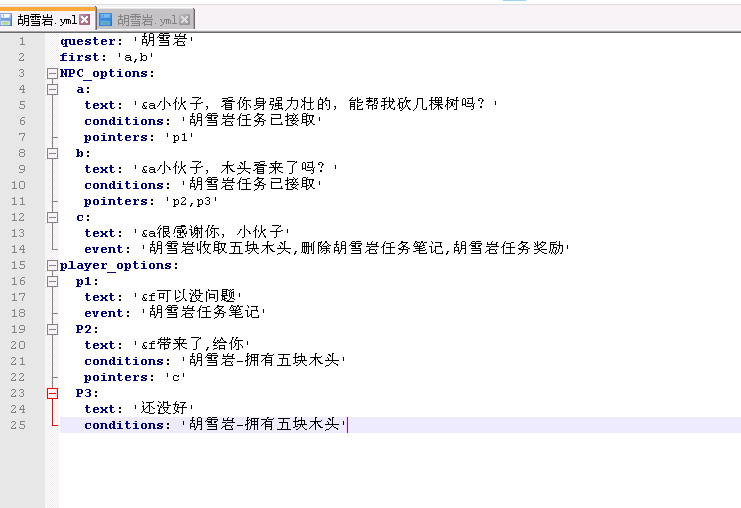Screen dimensions: 741x508
Task: Click the value 'a,b' on line 2
Action: 136,58
